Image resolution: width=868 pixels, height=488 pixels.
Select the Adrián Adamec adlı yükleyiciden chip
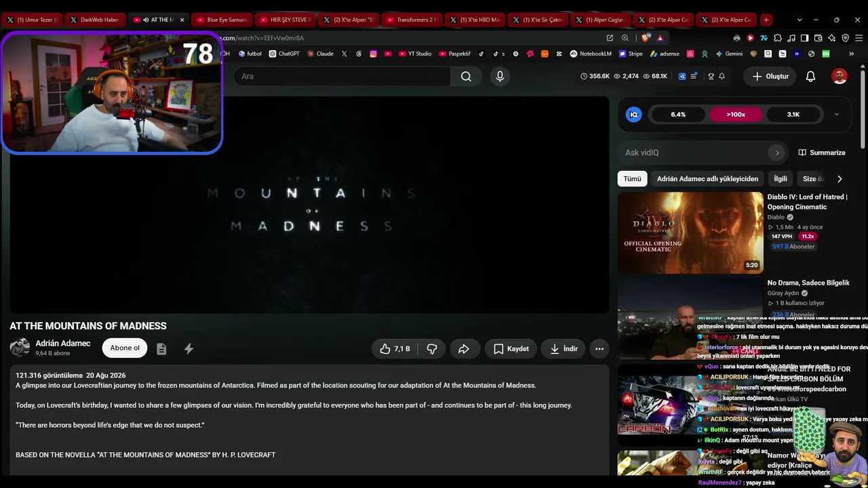pyautogui.click(x=707, y=179)
